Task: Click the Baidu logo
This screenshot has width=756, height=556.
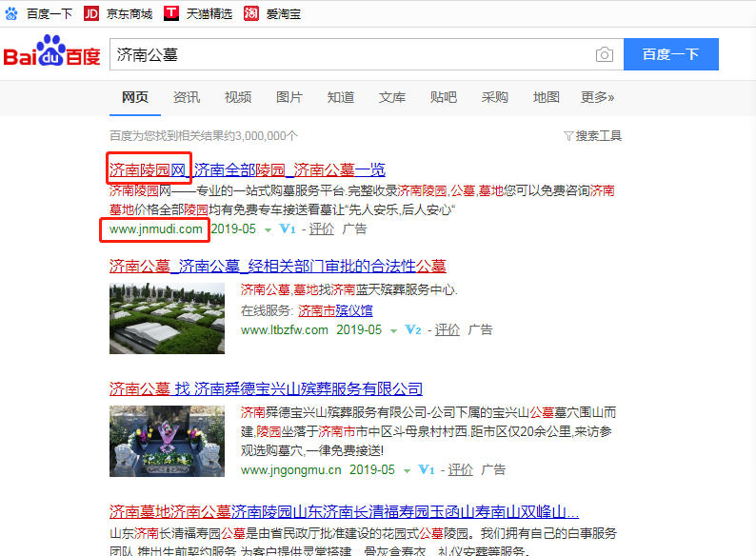Action: [x=51, y=50]
